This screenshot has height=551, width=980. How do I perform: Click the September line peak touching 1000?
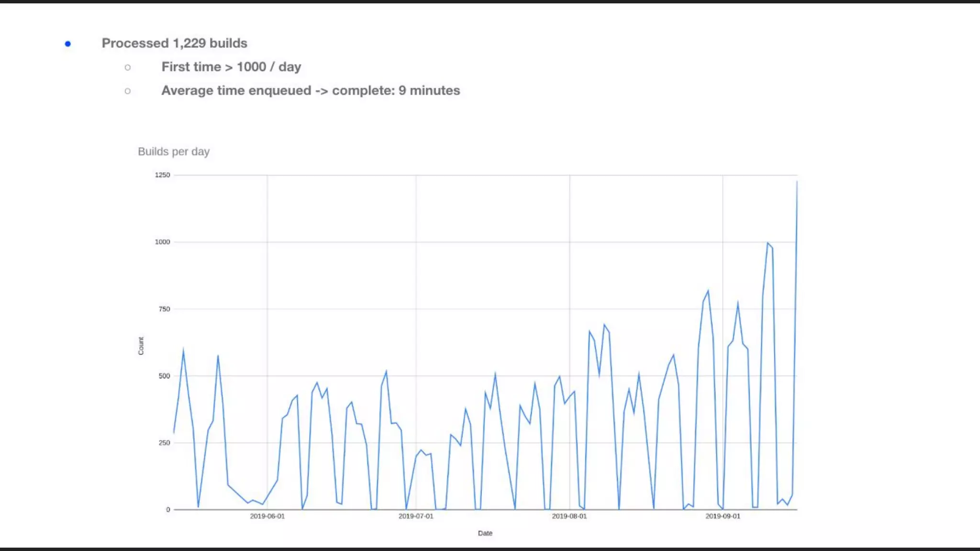click(768, 243)
